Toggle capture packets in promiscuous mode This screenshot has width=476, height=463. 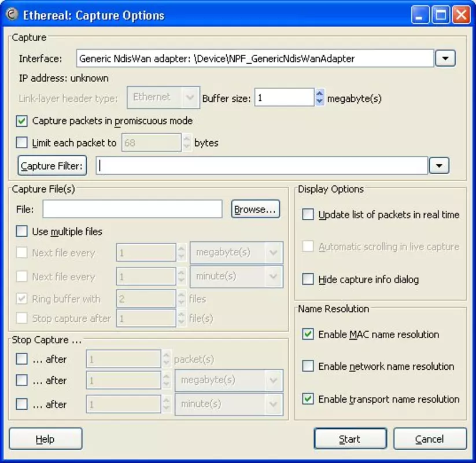21,121
